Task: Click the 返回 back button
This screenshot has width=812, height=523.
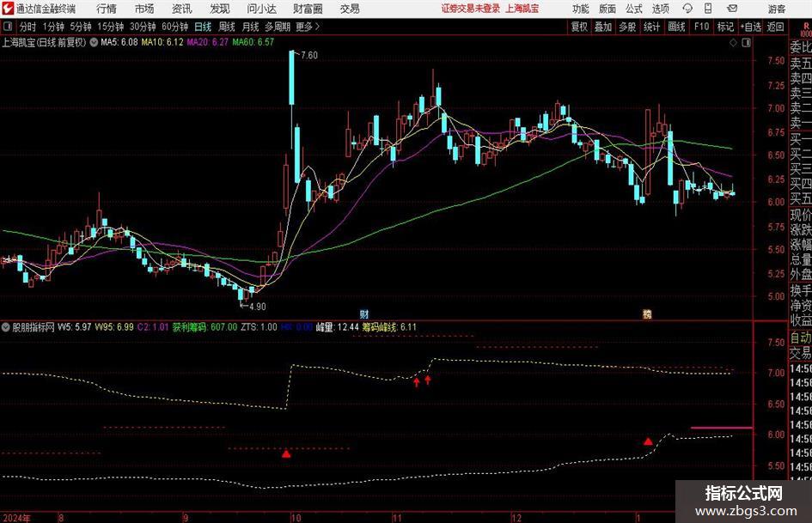Action: pos(775,27)
